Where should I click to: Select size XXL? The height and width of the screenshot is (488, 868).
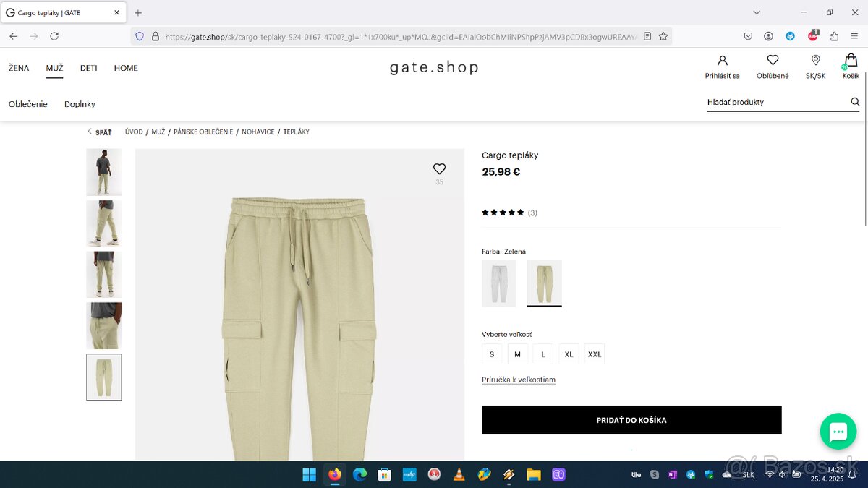click(x=595, y=354)
